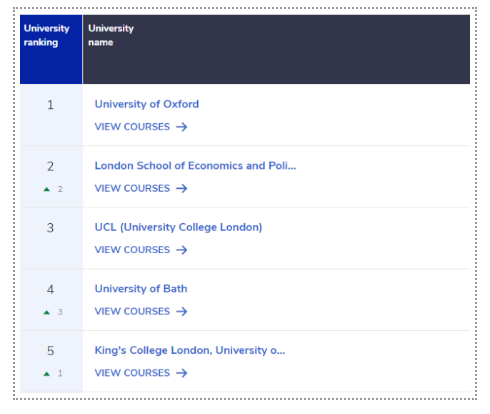Viewport: 490px width, 414px height.
Task: Click green up triangle under rank 2
Action: 47,189
